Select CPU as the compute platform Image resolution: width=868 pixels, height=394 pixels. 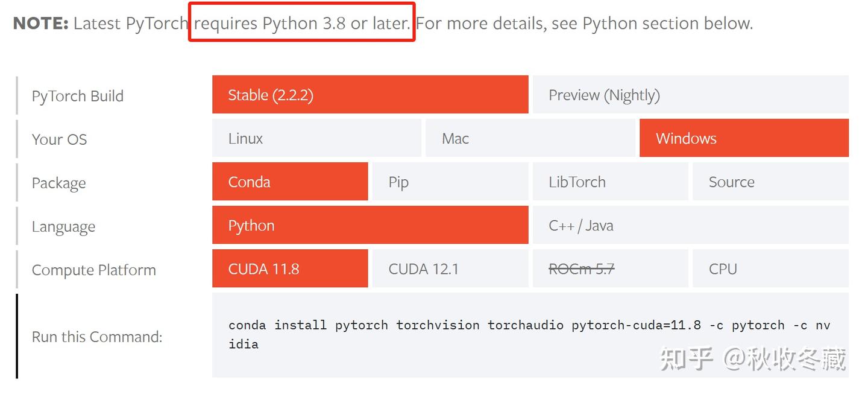point(770,268)
